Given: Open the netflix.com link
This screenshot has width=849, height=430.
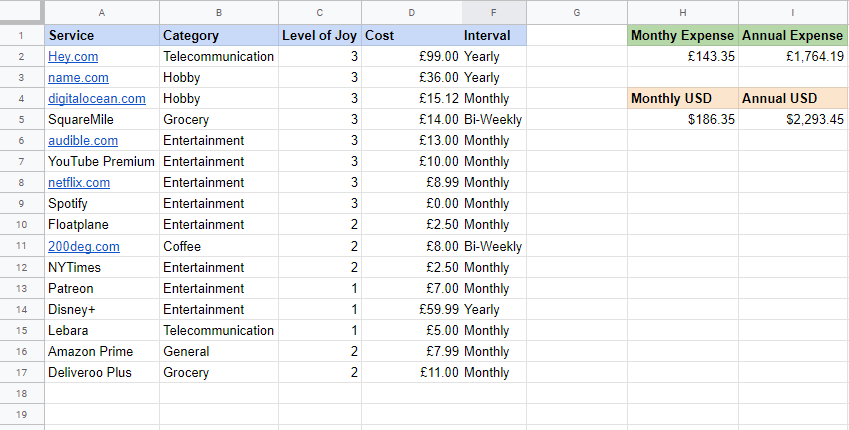Looking at the screenshot, I should [79, 183].
